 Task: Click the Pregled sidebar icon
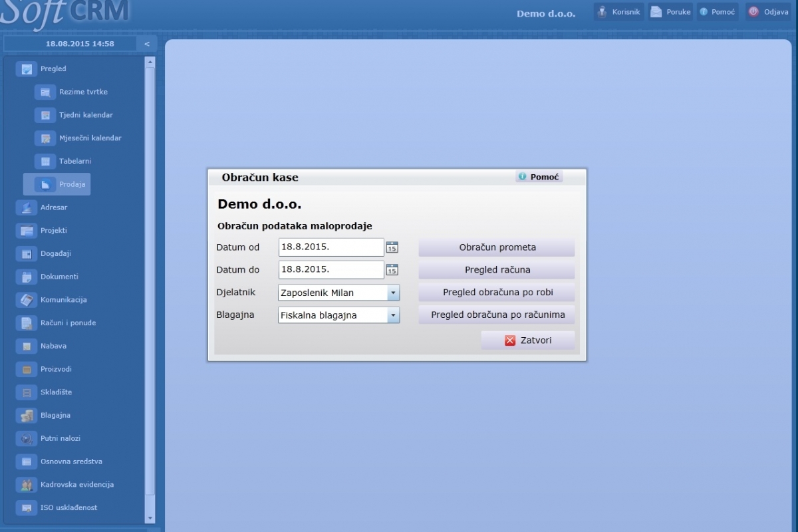coord(27,68)
